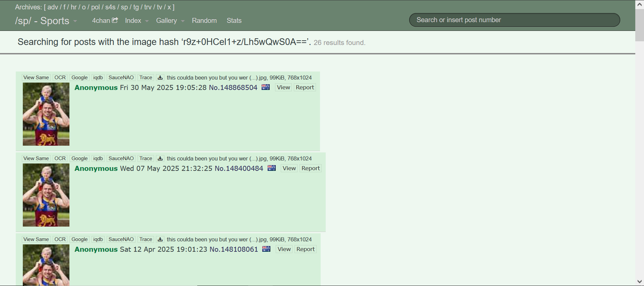Search SauceNAO for post No.148108061 image

[121, 239]
